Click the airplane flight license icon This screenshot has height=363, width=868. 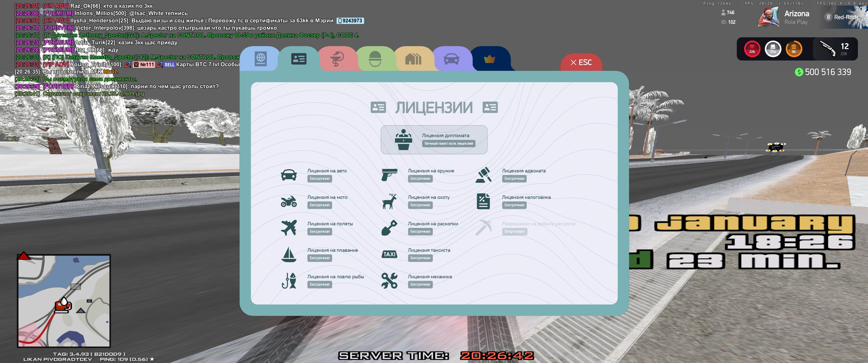(289, 228)
